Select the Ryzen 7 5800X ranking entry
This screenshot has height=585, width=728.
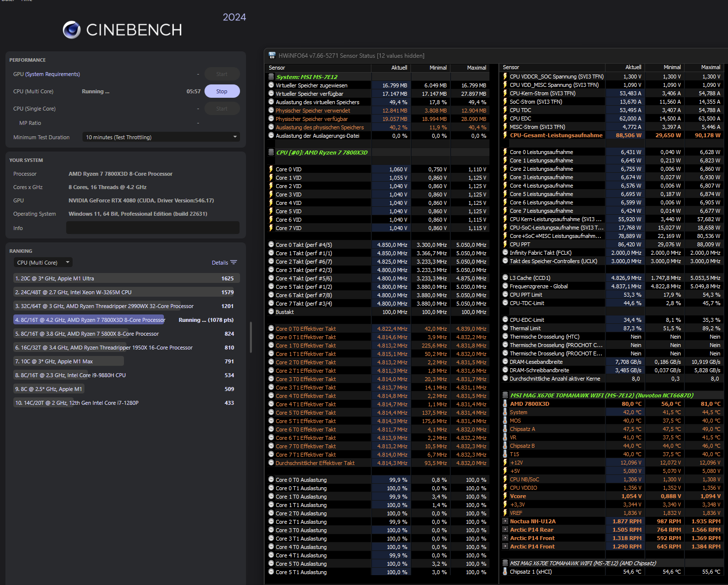point(126,334)
